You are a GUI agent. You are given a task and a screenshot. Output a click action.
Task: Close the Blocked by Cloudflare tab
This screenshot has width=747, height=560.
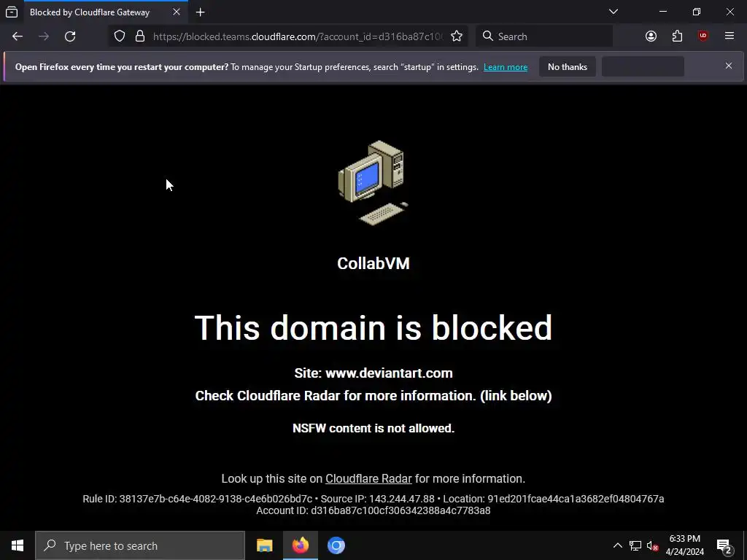177,12
